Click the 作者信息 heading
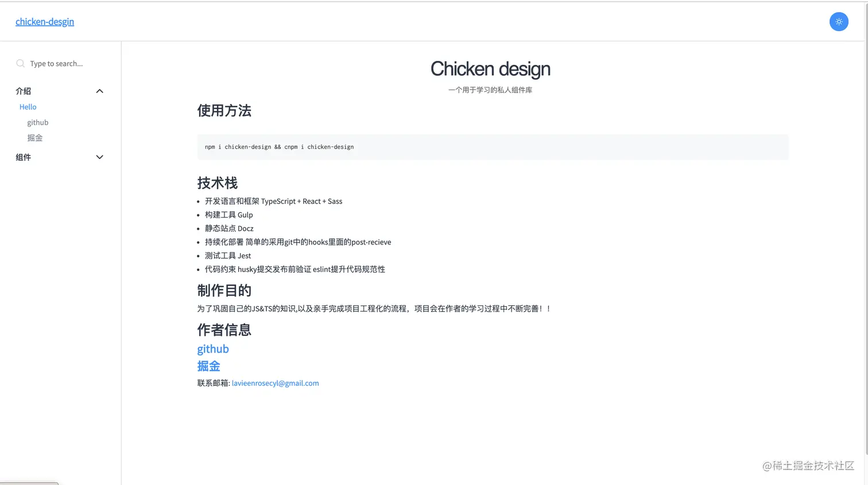 pyautogui.click(x=224, y=330)
